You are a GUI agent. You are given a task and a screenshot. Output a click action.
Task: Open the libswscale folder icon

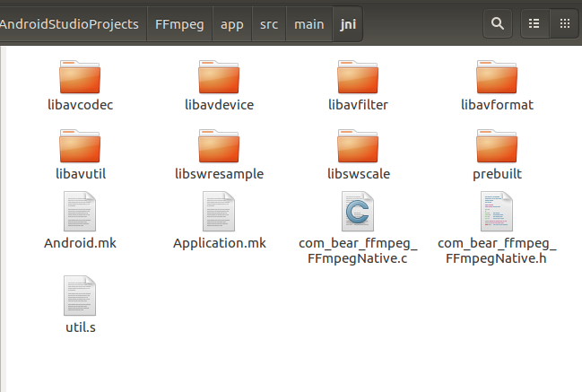pos(358,146)
